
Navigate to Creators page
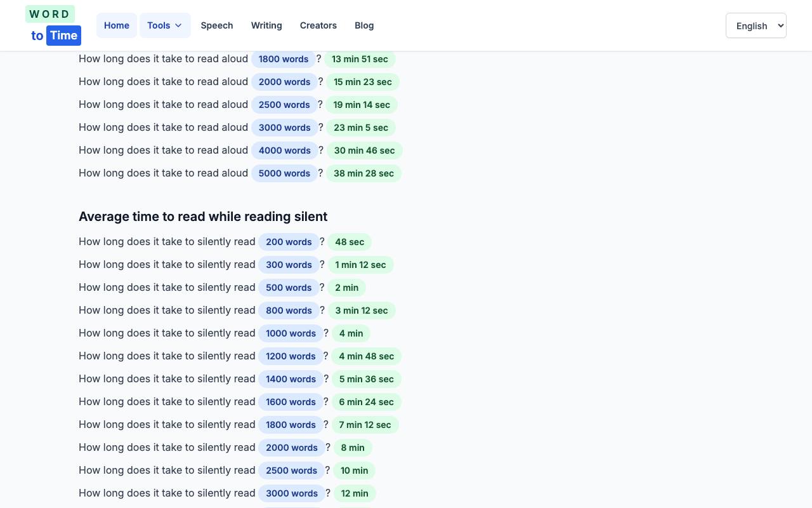click(x=318, y=25)
